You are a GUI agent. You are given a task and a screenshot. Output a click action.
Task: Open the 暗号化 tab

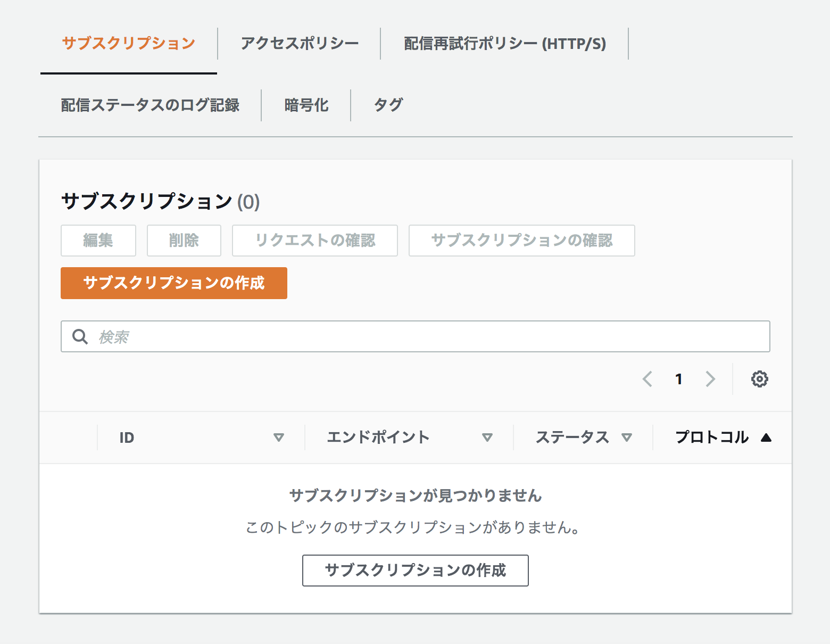coord(306,105)
